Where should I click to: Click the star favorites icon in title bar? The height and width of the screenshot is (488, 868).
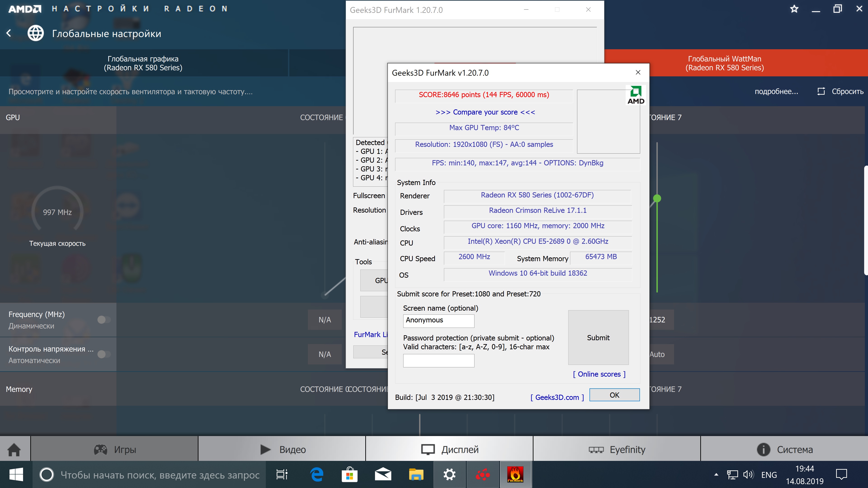click(794, 9)
